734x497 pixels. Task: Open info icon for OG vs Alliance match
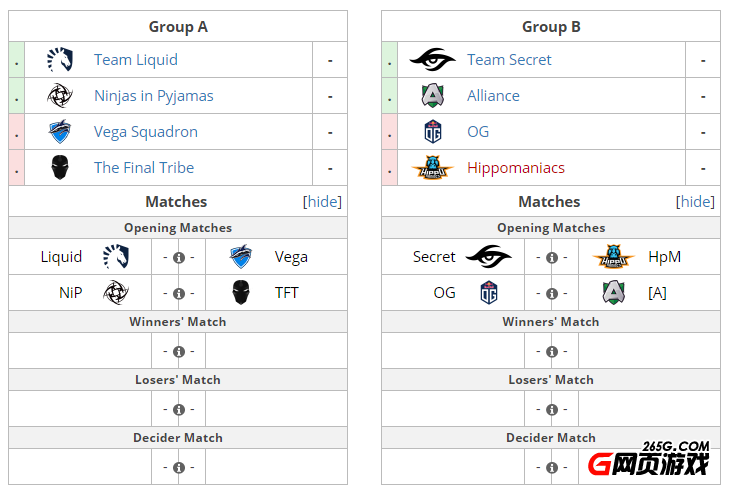[552, 293]
